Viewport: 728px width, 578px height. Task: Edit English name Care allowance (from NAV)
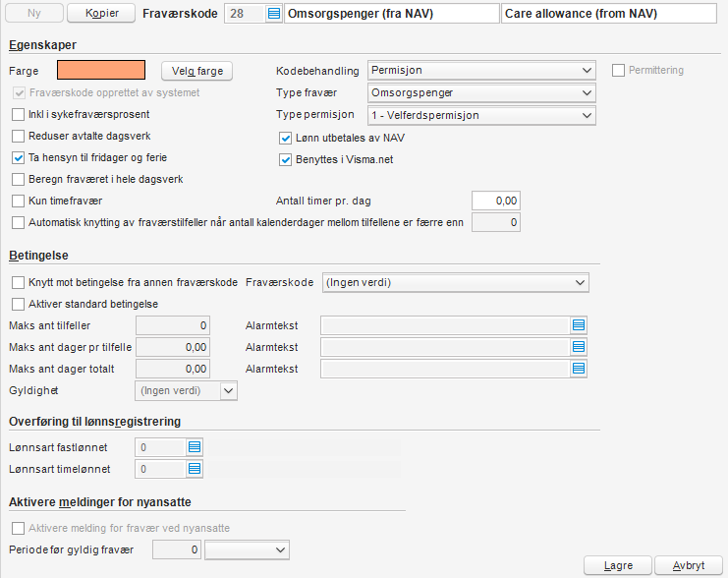(x=609, y=14)
